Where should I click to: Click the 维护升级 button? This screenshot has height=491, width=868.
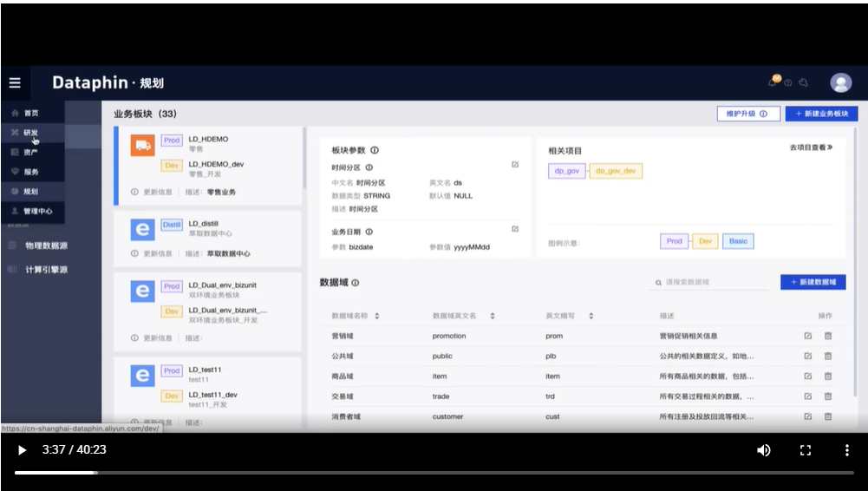click(x=748, y=114)
